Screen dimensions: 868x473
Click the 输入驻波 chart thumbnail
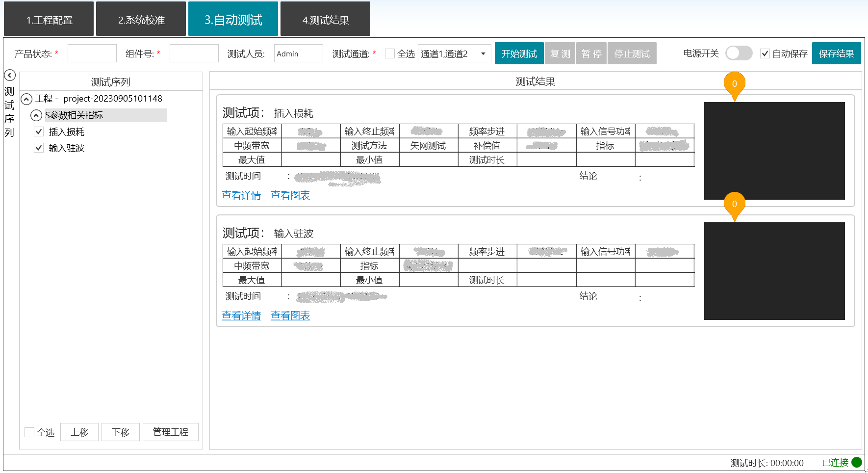tap(774, 271)
